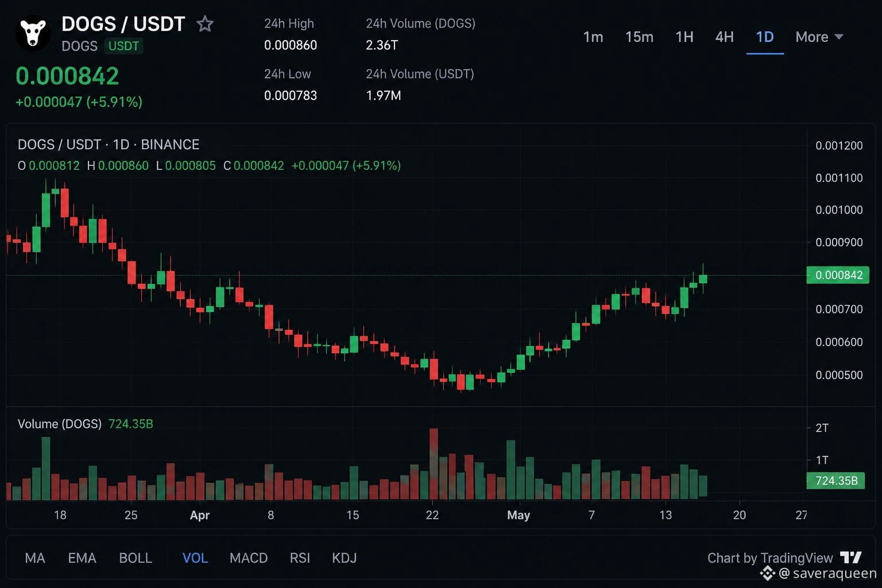Click the DOGS coin logo icon
882x588 pixels.
pyautogui.click(x=33, y=33)
